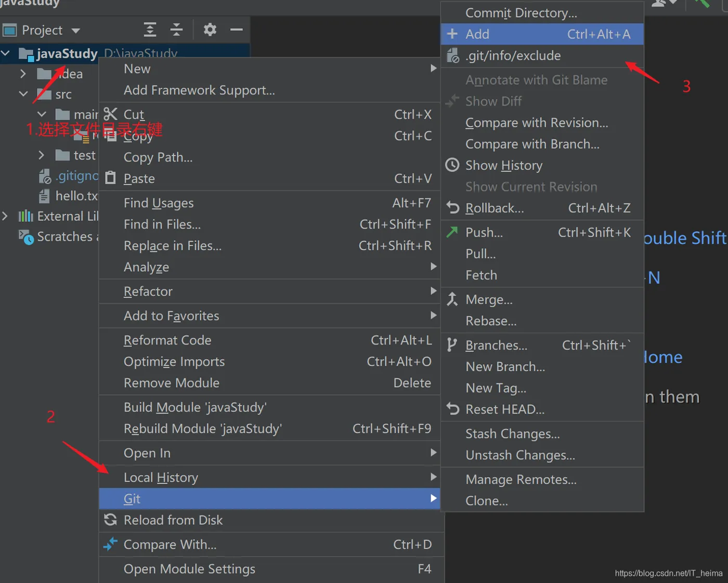Hide the Project panel with minus icon
Image resolution: width=728 pixels, height=583 pixels.
tap(237, 30)
